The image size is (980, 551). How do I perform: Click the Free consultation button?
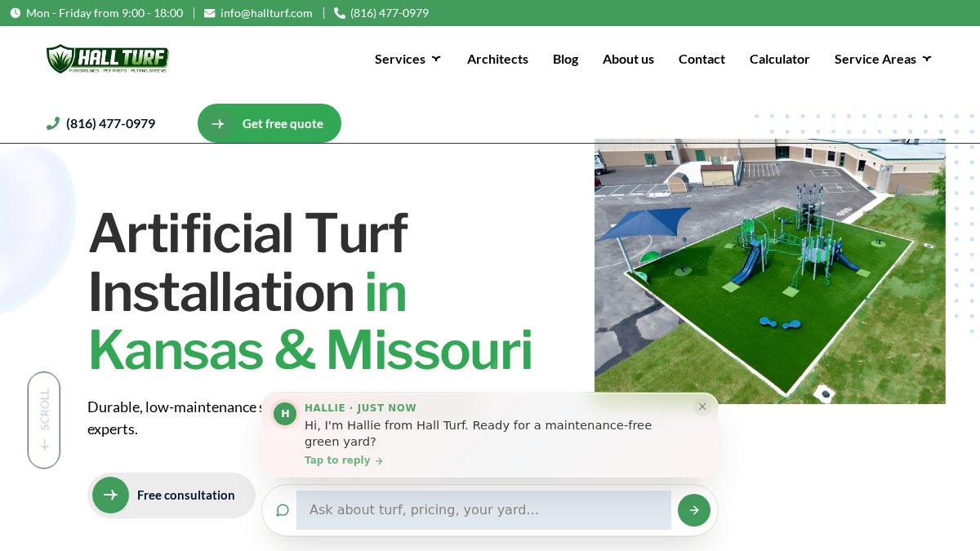pyautogui.click(x=171, y=495)
